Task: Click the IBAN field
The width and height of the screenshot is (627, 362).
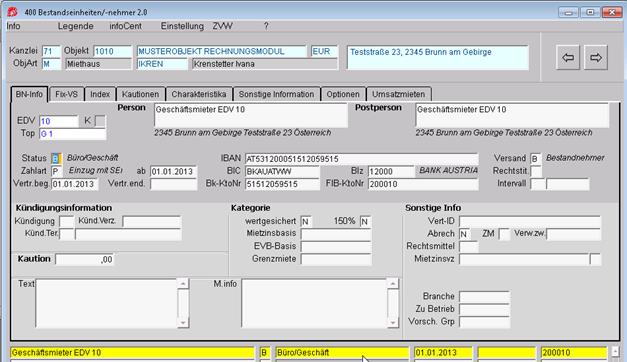Action: click(361, 159)
